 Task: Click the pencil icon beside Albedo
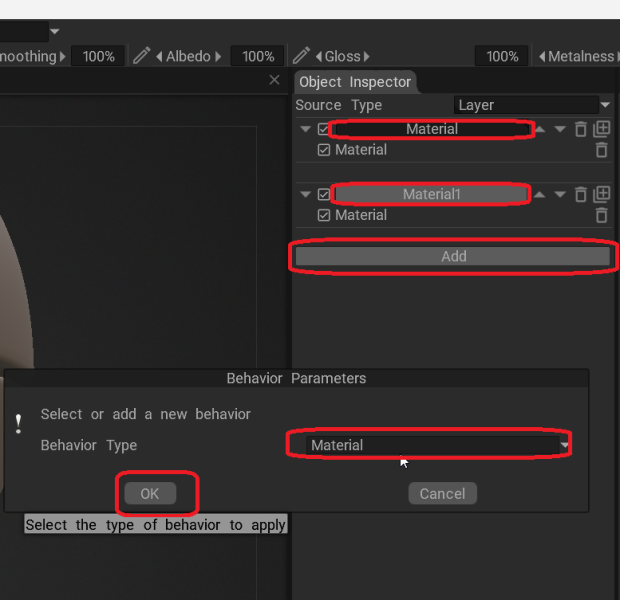(x=142, y=56)
